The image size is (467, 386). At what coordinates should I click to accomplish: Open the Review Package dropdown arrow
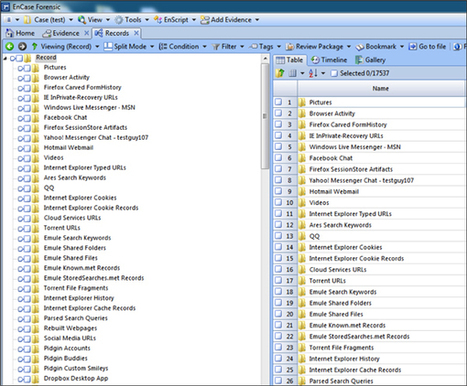(349, 47)
